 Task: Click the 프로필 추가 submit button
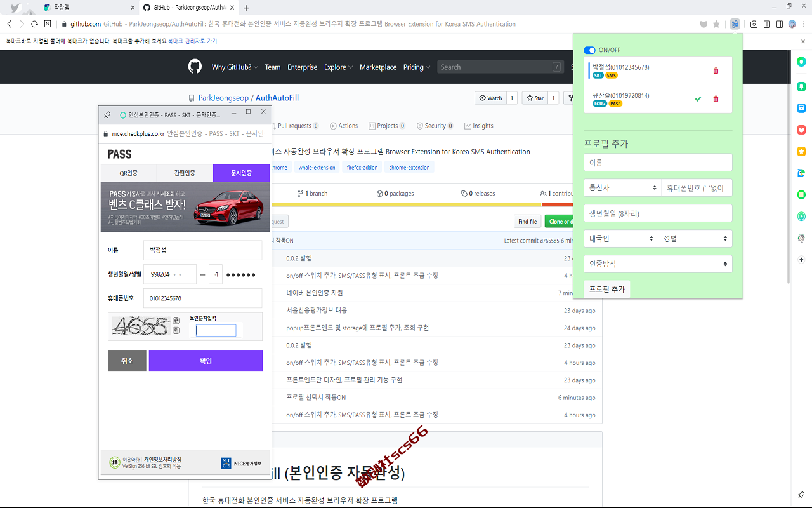tap(606, 289)
